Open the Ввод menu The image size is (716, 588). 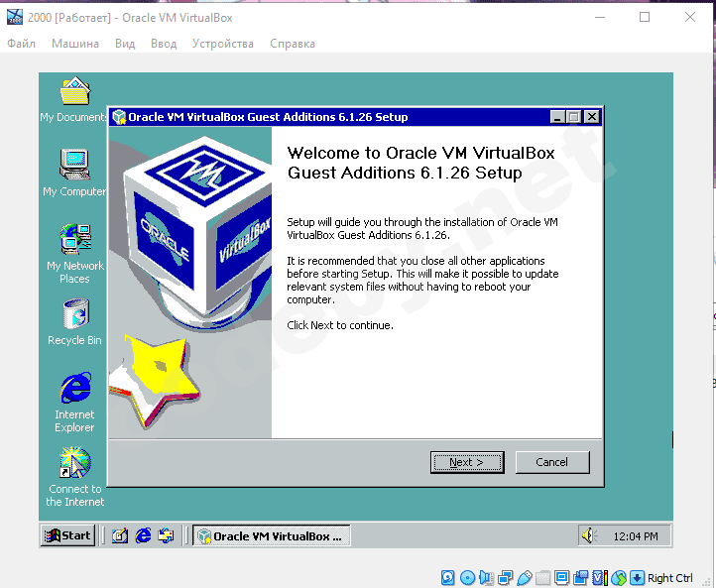pos(164,44)
